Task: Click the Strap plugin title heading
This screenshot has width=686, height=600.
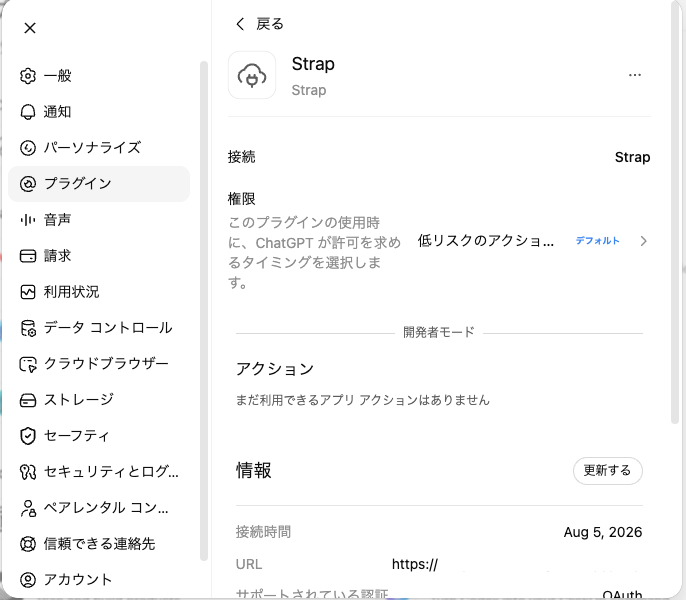Action: point(313,64)
